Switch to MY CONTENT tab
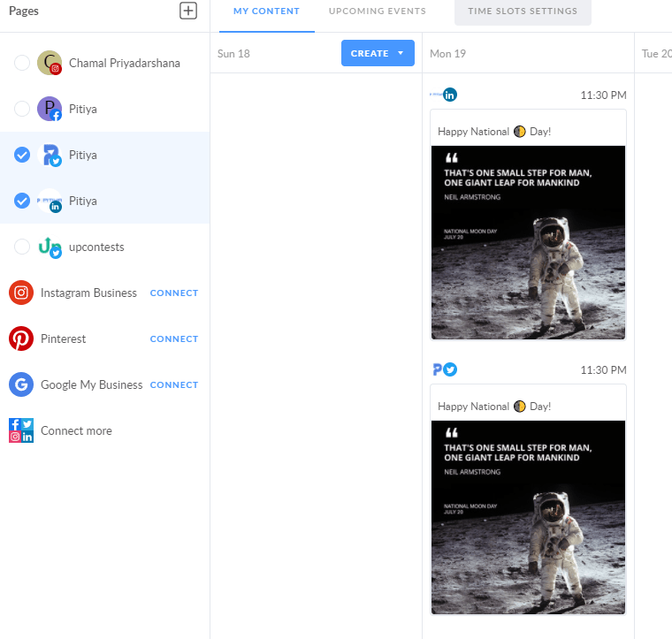 coord(266,11)
